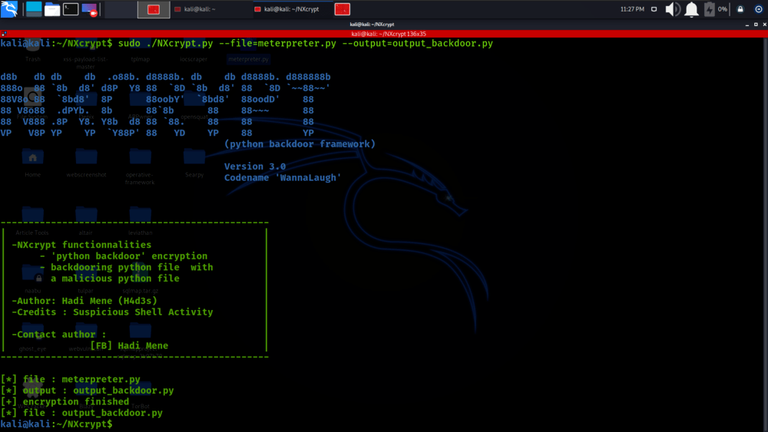Image resolution: width=768 pixels, height=432 pixels.
Task: Click '[FB] Hadi Mene' line
Action: [129, 346]
